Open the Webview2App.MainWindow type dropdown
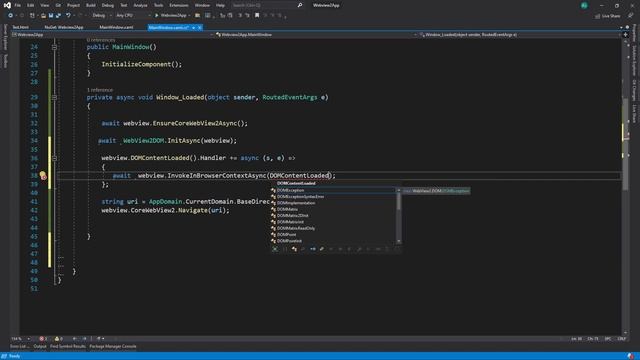 (316, 35)
